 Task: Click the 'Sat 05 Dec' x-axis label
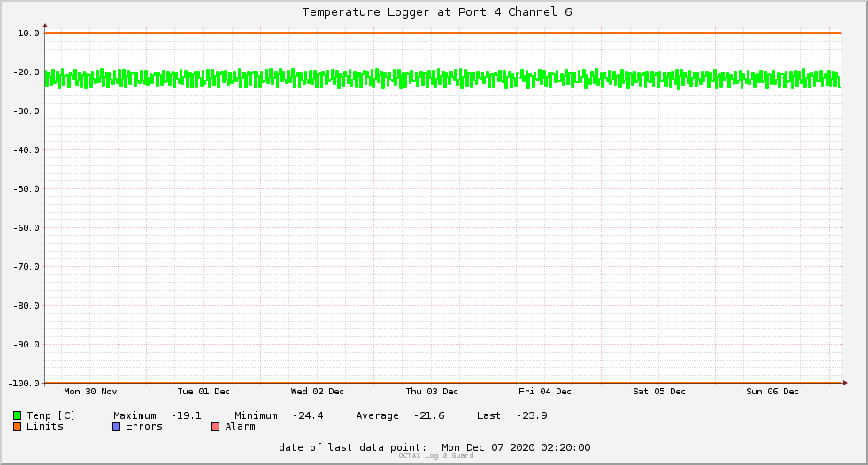659,392
